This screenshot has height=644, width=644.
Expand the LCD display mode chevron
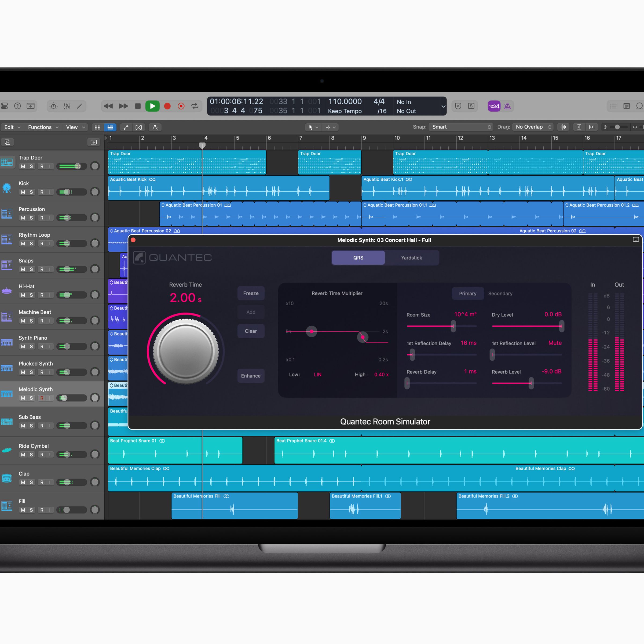(443, 106)
